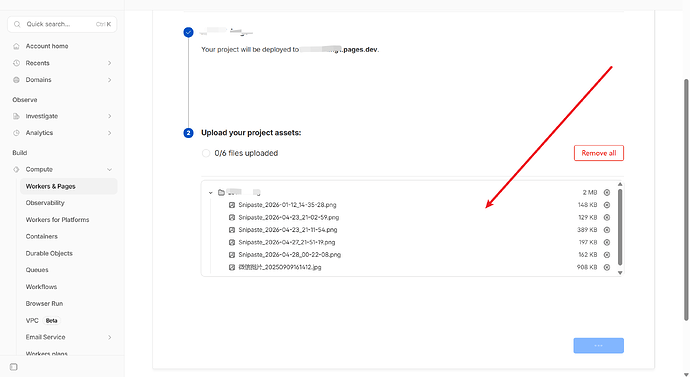690x377 pixels.
Task: Click the file list scrollbar thumb
Action: coord(620,227)
